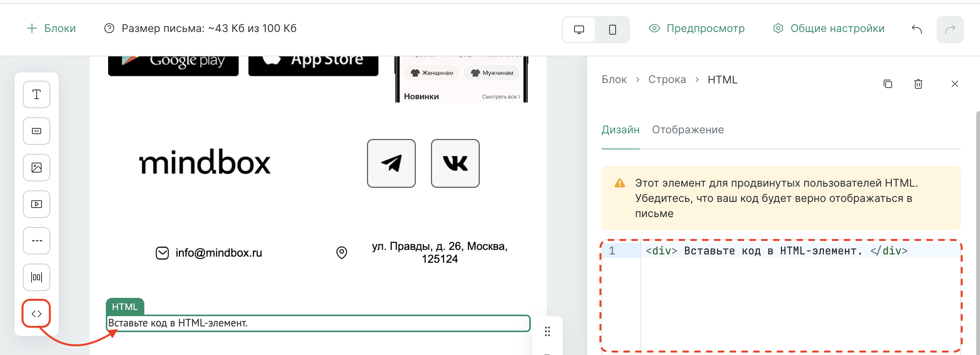Viewport: 980px width, 355px height.
Task: Open Общие настройки settings
Action: point(828,28)
